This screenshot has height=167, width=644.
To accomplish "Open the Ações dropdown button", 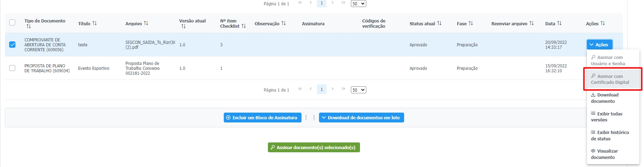I will (599, 45).
